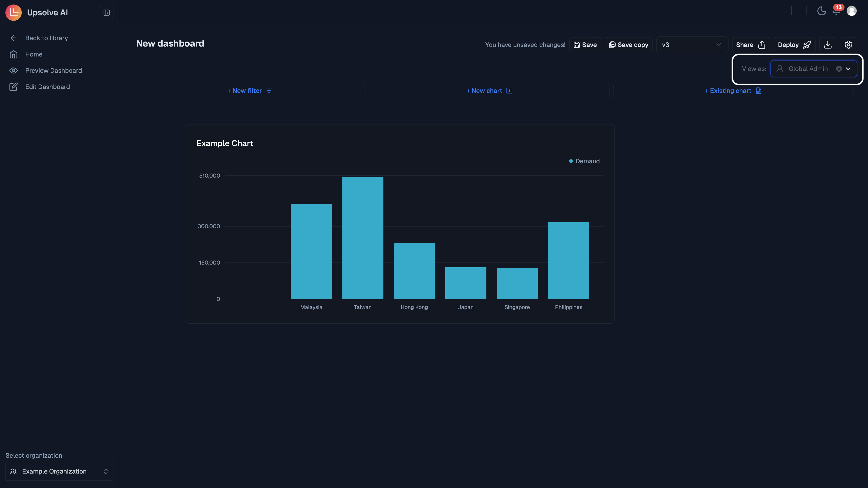The width and height of the screenshot is (868, 488).
Task: Select Edit Dashboard in sidebar
Action: tap(47, 87)
